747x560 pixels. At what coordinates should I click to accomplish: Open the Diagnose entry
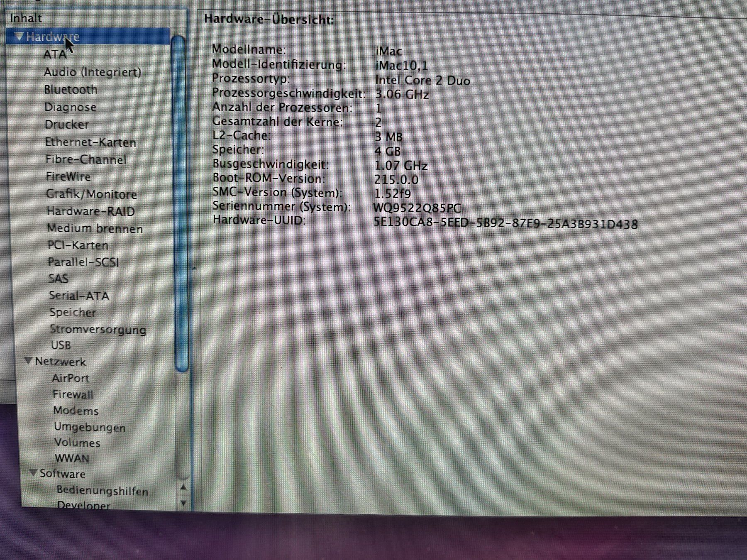pyautogui.click(x=71, y=107)
